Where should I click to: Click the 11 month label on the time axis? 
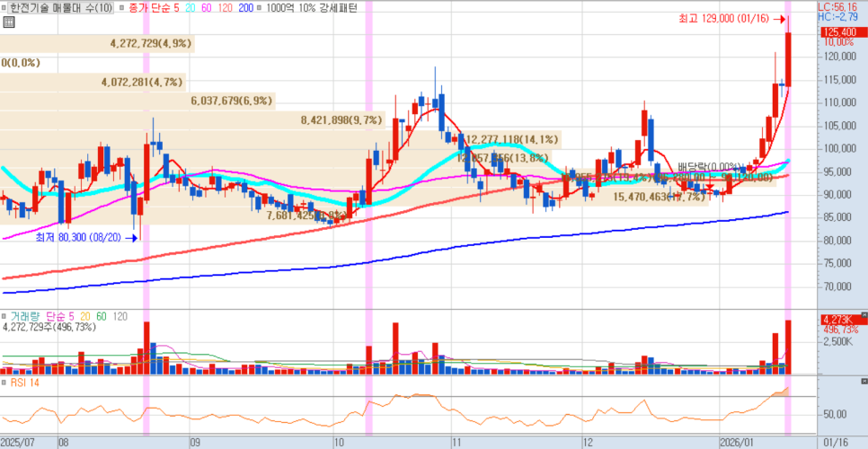point(457,443)
